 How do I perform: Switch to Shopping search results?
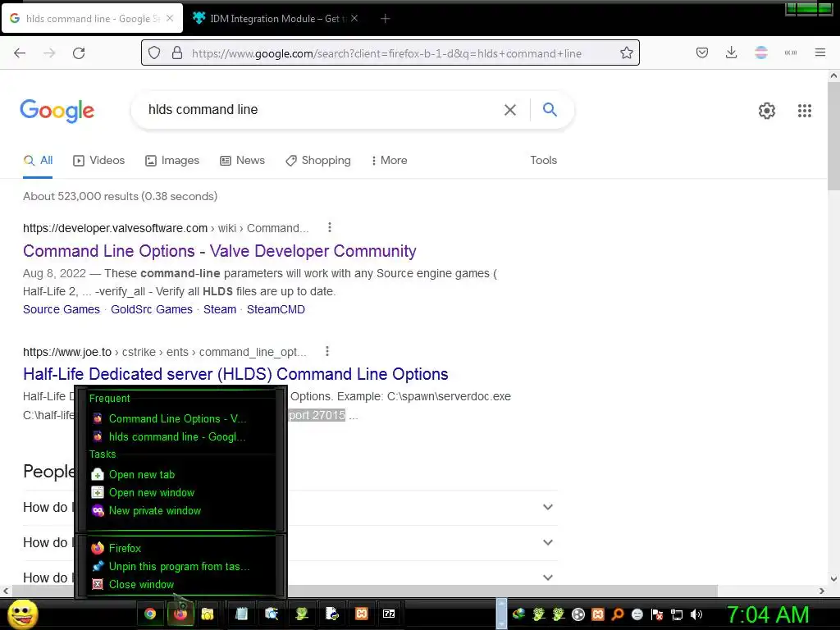point(318,160)
